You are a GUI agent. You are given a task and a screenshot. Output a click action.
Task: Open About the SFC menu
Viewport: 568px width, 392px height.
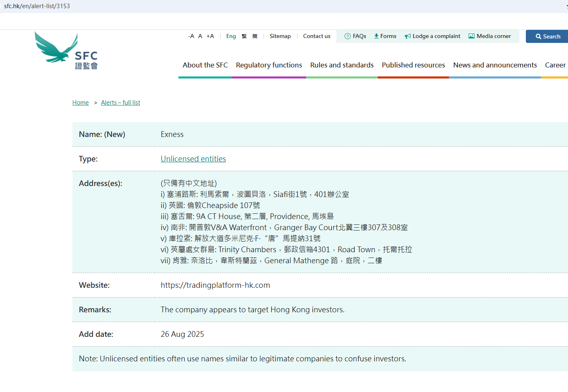tap(205, 65)
